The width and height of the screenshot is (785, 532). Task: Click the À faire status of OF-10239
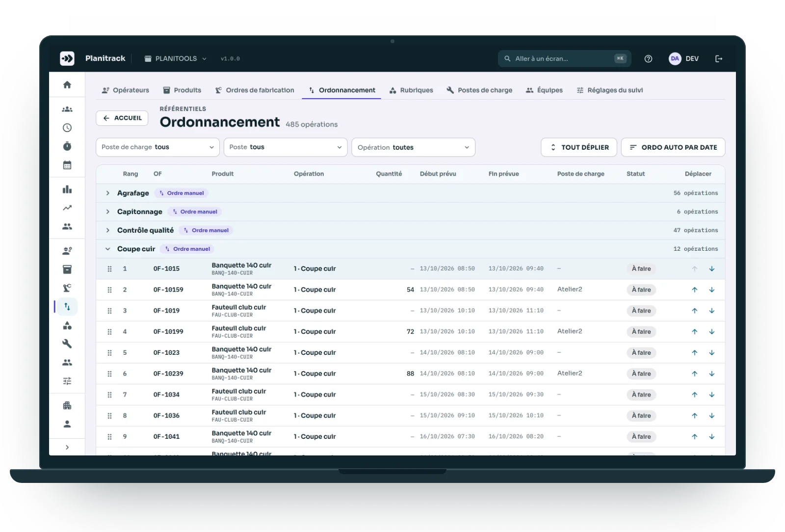coord(641,374)
